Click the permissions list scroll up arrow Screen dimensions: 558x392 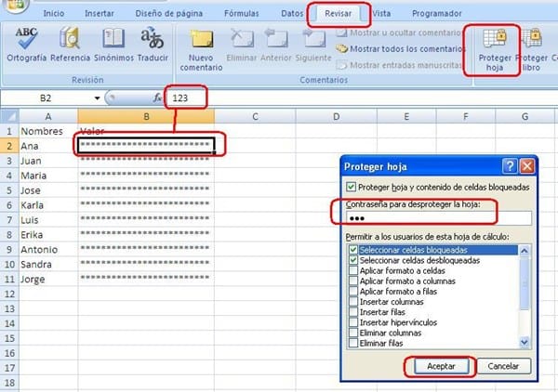click(525, 251)
